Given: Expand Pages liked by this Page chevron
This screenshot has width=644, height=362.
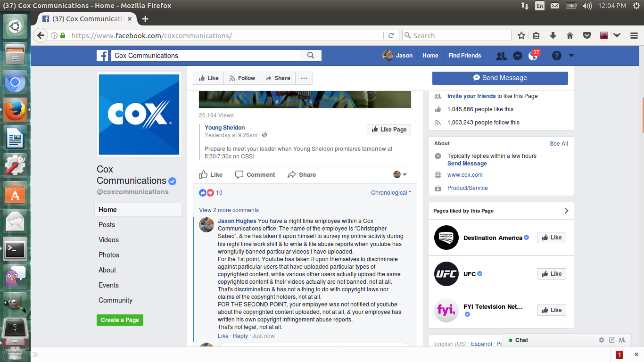Looking at the screenshot, I should (x=566, y=211).
